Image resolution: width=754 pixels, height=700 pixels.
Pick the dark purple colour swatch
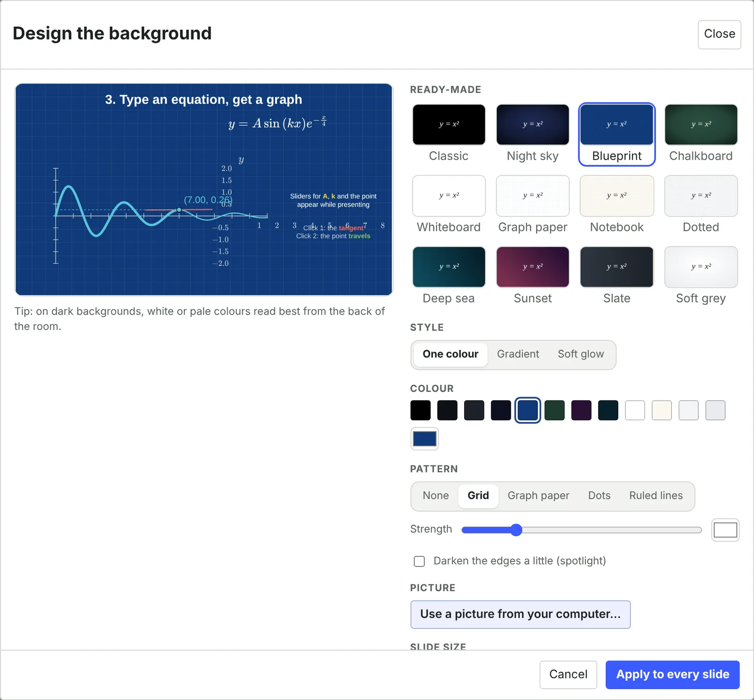(x=582, y=410)
